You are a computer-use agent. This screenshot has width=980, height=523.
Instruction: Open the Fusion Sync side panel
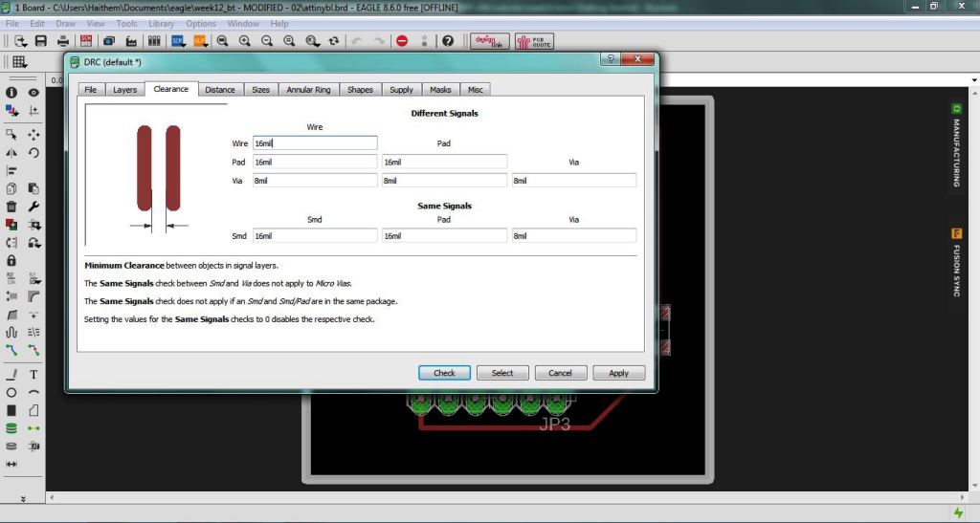click(x=956, y=263)
